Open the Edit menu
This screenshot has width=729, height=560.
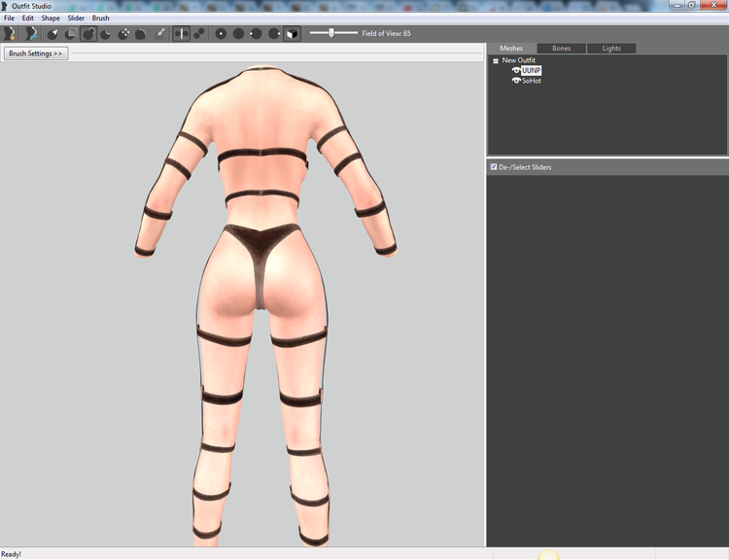tap(28, 18)
